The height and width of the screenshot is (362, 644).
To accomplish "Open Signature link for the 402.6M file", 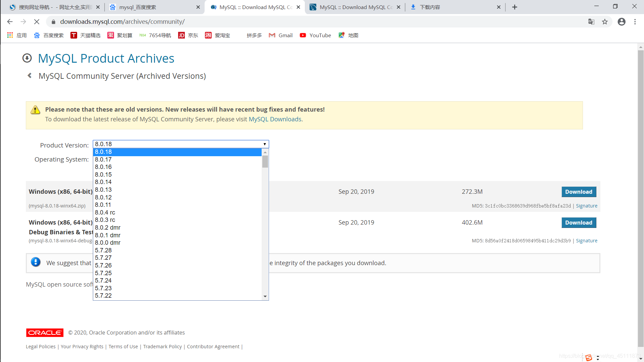I will [587, 241].
